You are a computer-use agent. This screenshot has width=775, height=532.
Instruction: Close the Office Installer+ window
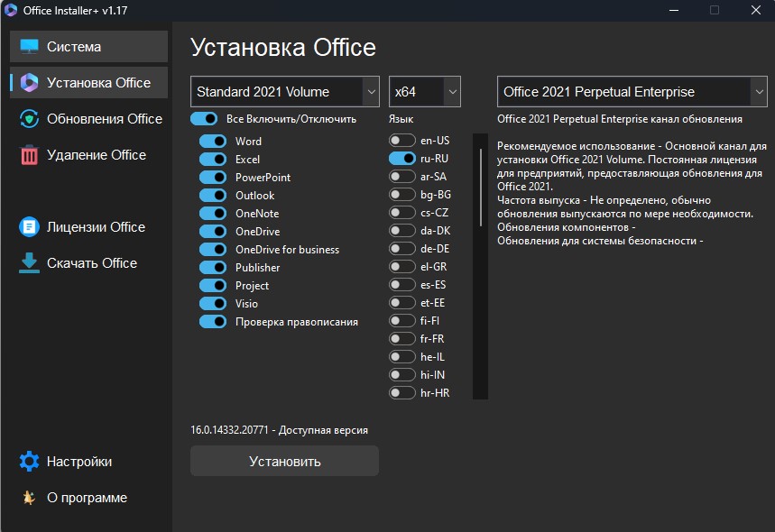756,11
